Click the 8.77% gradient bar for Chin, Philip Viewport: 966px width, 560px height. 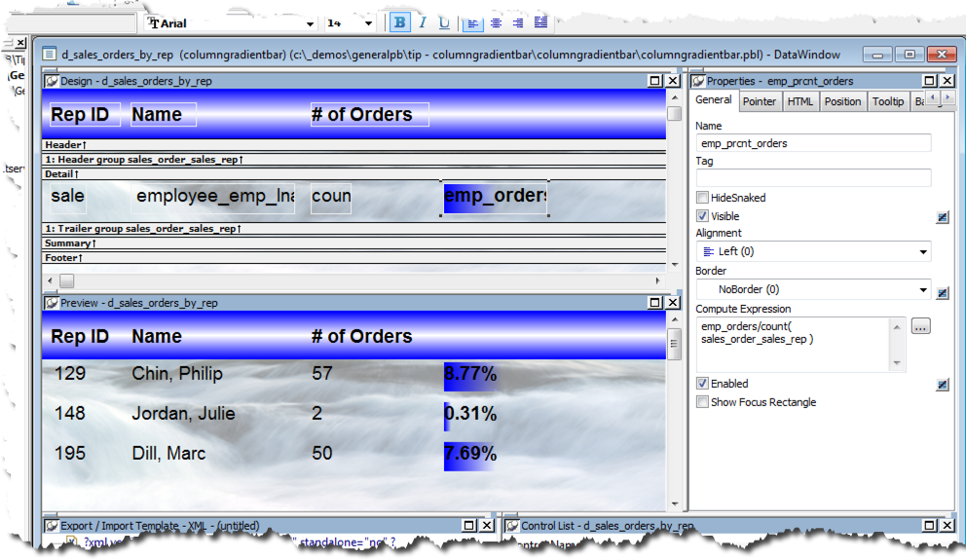point(470,375)
